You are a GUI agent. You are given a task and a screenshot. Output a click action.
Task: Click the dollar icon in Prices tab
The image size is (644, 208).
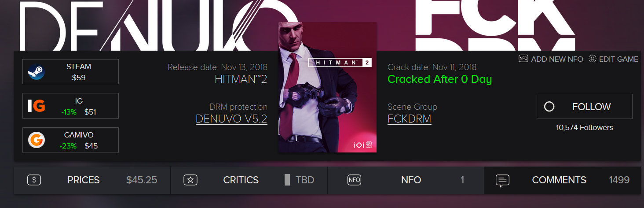coord(34,180)
